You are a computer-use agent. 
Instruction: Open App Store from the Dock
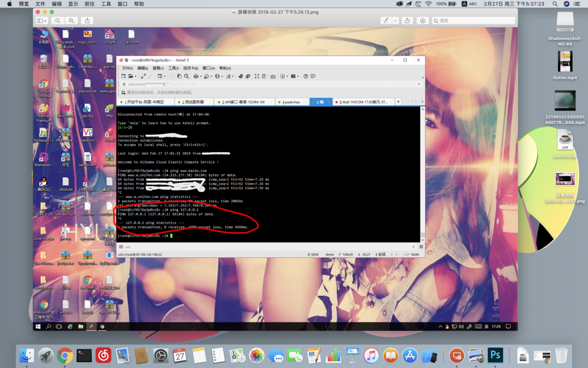(410, 355)
